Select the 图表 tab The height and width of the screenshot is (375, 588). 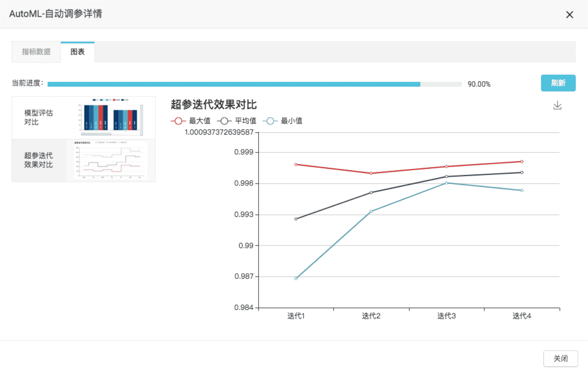click(77, 52)
